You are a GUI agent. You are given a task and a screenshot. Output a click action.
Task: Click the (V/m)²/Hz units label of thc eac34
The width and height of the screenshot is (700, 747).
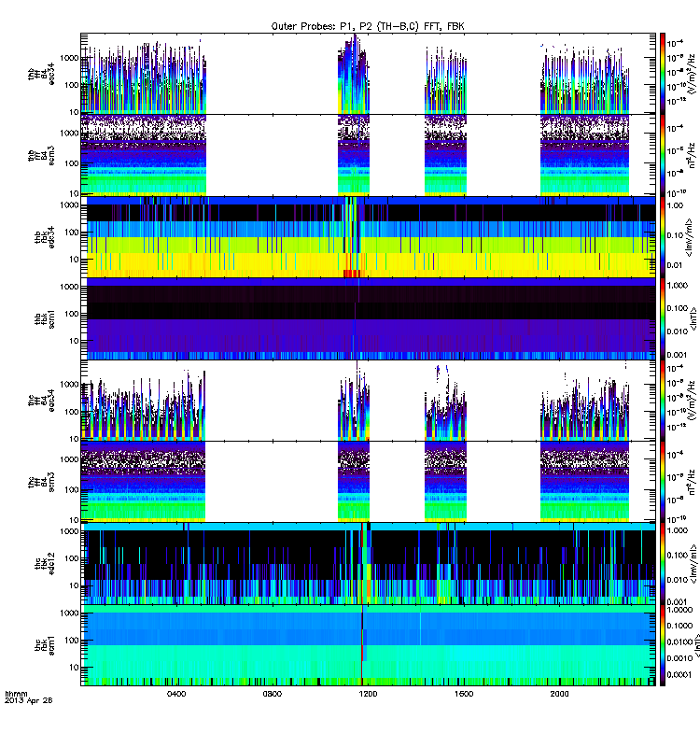tap(693, 401)
